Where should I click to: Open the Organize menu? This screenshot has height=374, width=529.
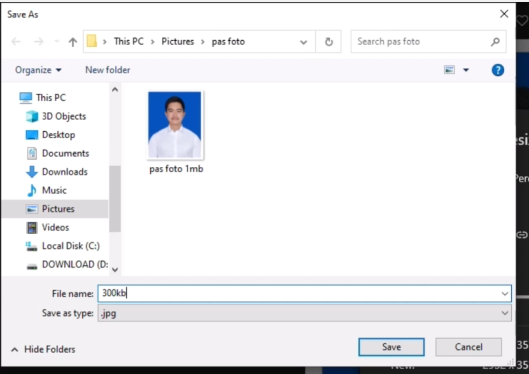38,70
